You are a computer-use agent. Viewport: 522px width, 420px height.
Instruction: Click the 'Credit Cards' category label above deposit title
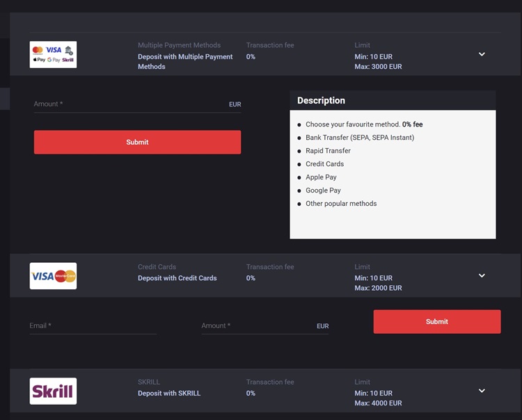tap(157, 267)
